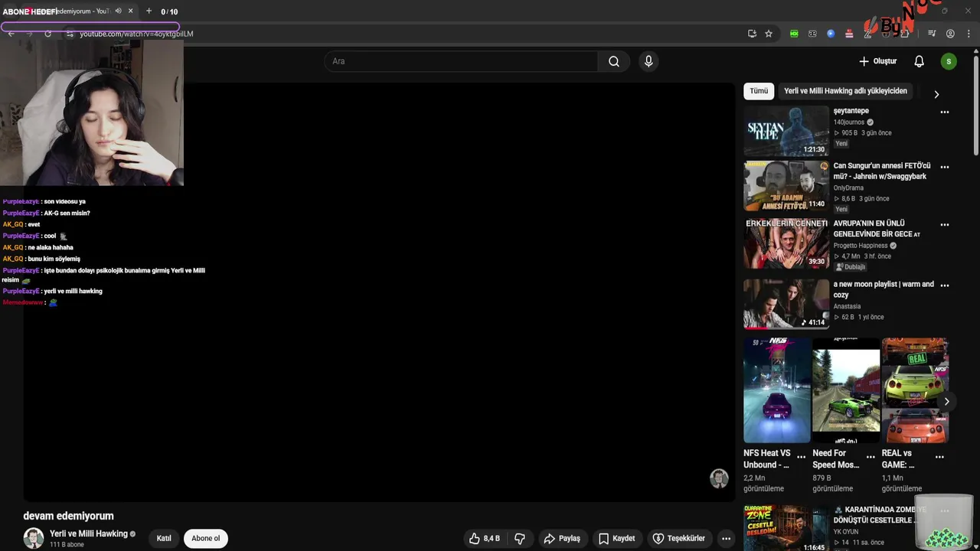Open the notifications bell
The image size is (980, 551).
pyautogui.click(x=919, y=61)
